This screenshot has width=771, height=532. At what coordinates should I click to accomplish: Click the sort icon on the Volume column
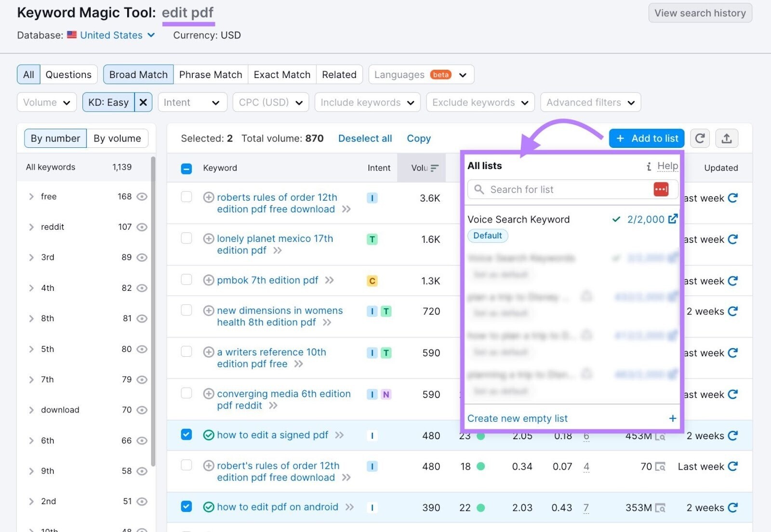pyautogui.click(x=434, y=168)
